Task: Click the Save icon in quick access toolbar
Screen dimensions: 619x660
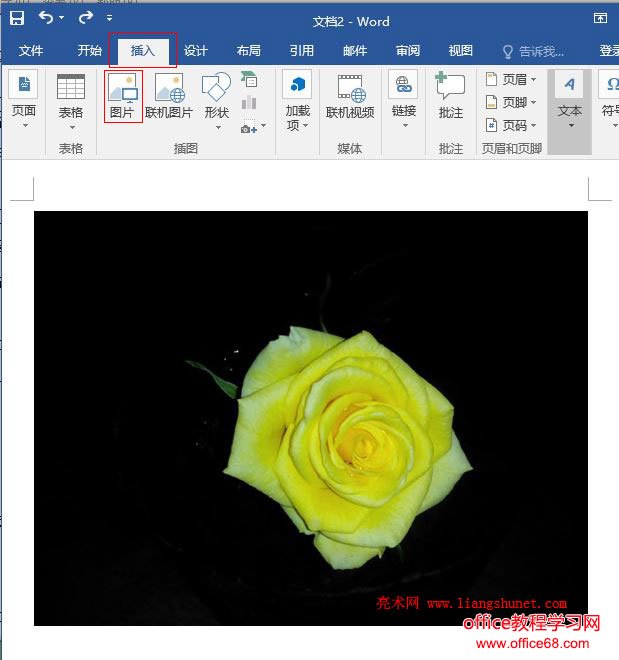Action: point(17,18)
